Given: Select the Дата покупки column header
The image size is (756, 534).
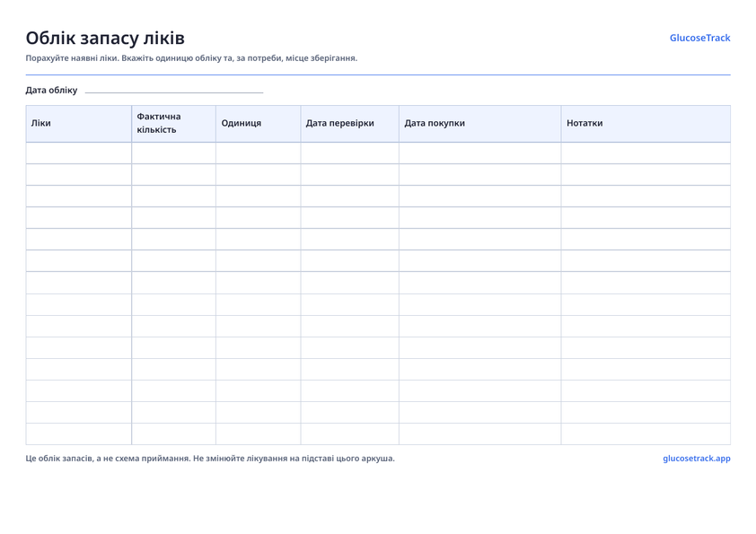Looking at the screenshot, I should (480, 123).
